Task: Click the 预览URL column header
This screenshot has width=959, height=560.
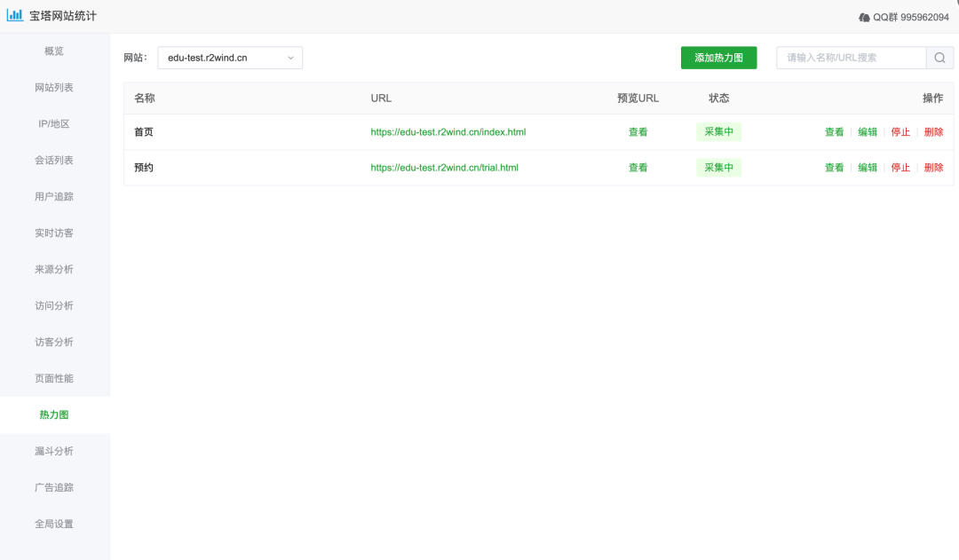Action: (638, 99)
